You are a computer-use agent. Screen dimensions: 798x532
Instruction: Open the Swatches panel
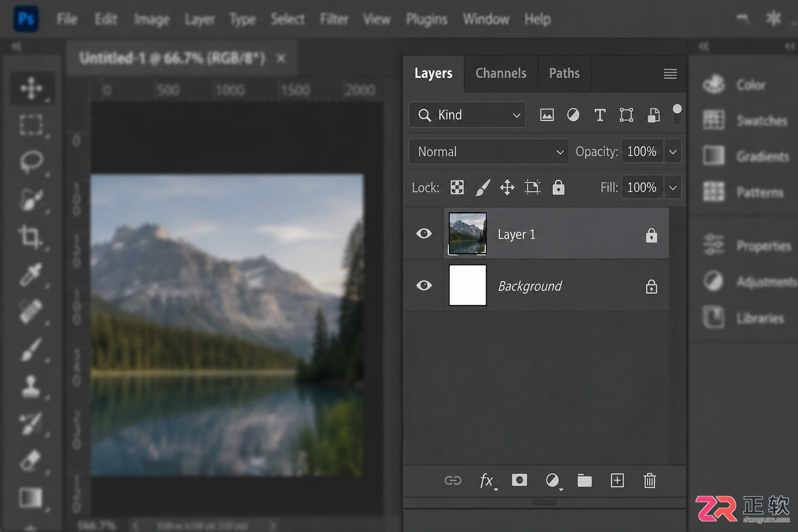[746, 120]
